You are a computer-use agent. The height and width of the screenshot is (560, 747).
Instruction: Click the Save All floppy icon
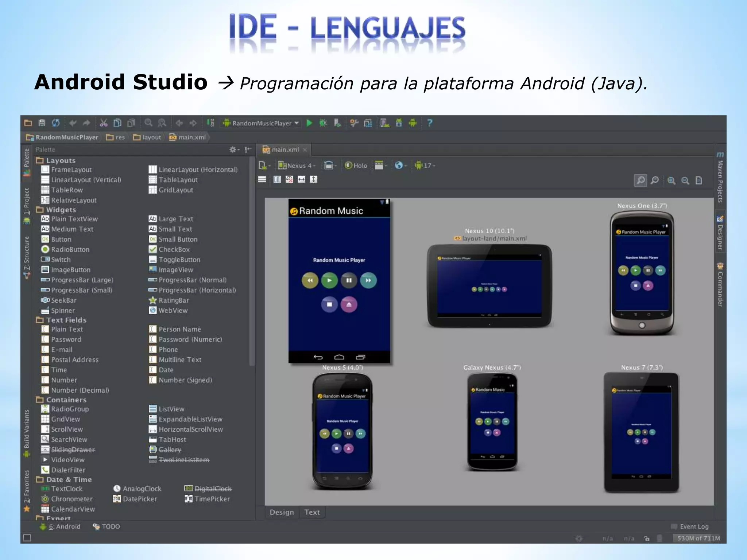tap(42, 123)
